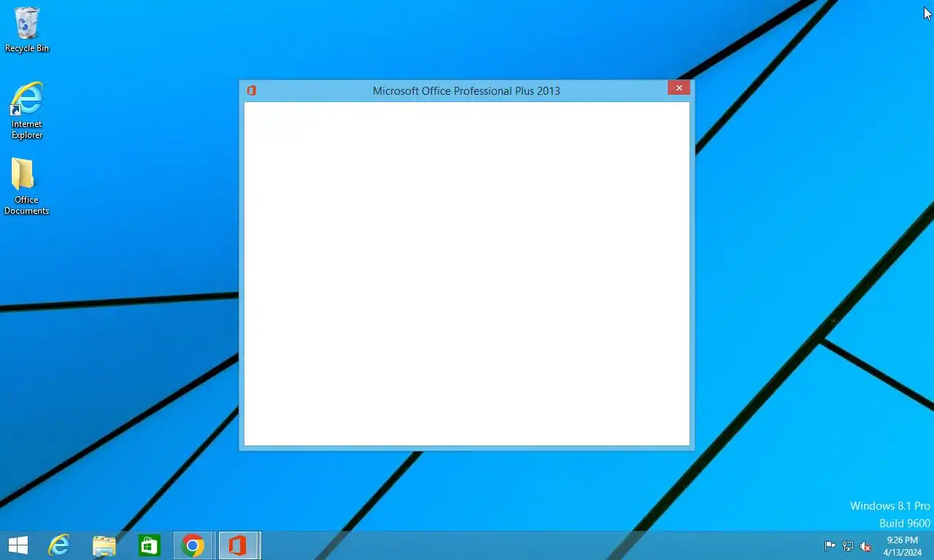Select the Microsoft Office taskbar button
Screen dimensions: 934x560
pos(239,545)
